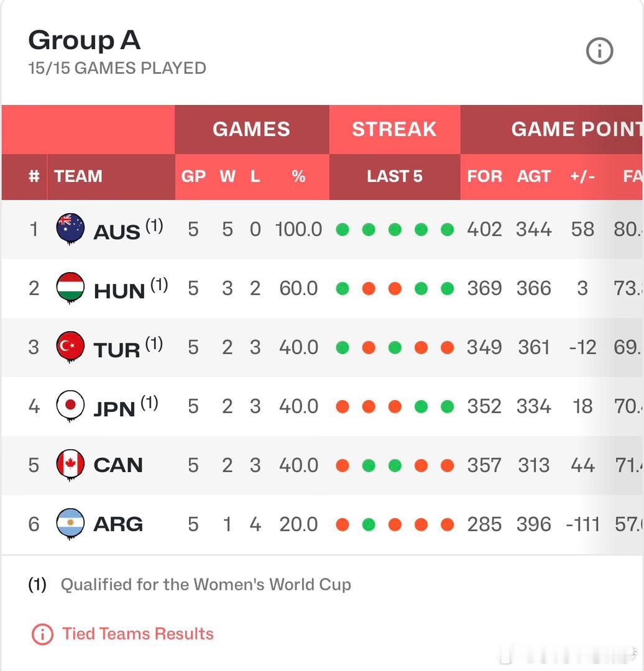This screenshot has height=671, width=644.
Task: Sort by the FOR column header
Action: tap(484, 176)
